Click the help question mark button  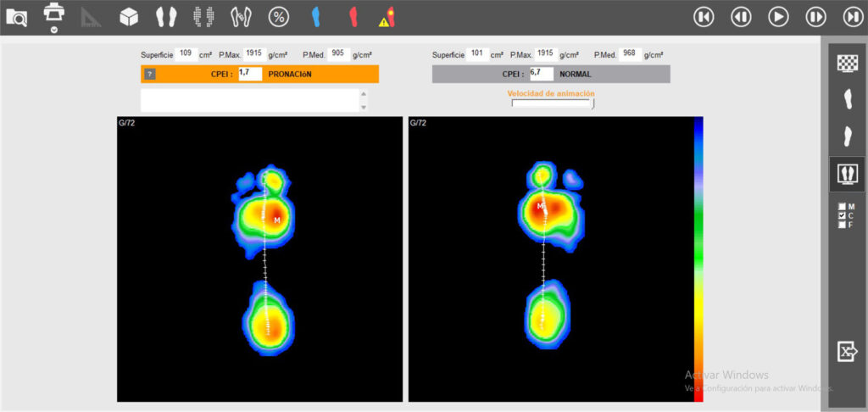coord(150,75)
